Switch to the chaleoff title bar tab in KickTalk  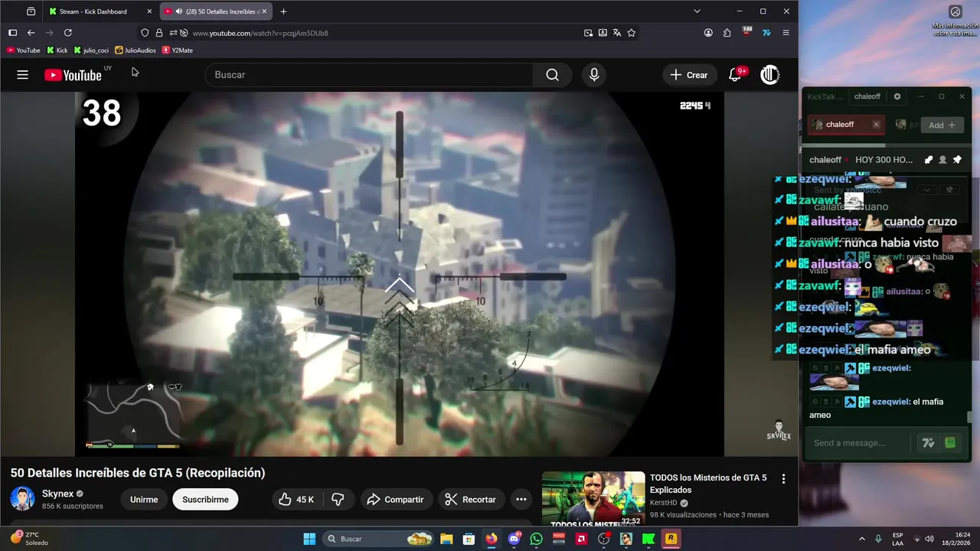pos(867,96)
